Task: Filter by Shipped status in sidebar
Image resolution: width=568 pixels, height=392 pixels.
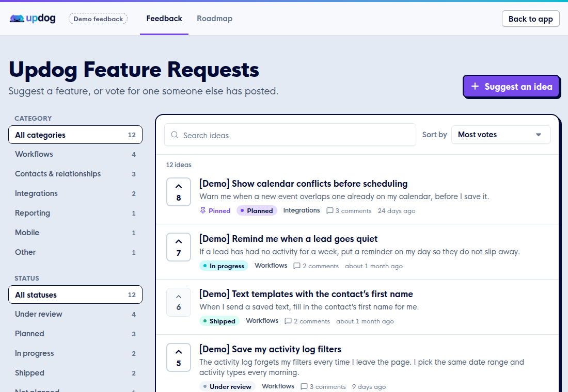Action: point(75,373)
